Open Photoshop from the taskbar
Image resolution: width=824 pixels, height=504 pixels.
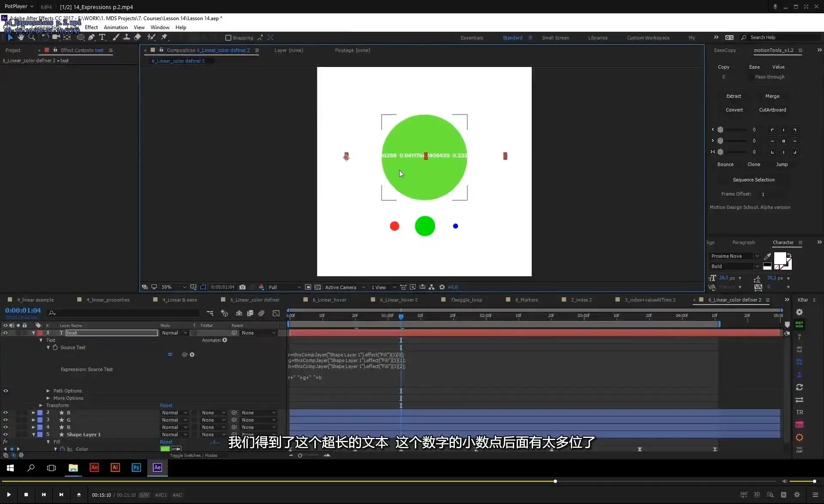(136, 468)
